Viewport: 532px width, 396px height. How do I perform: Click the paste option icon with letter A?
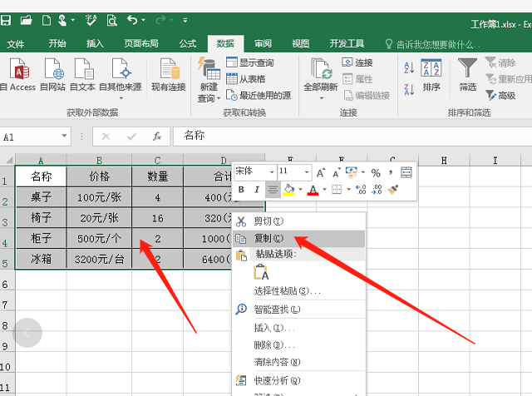(x=261, y=272)
